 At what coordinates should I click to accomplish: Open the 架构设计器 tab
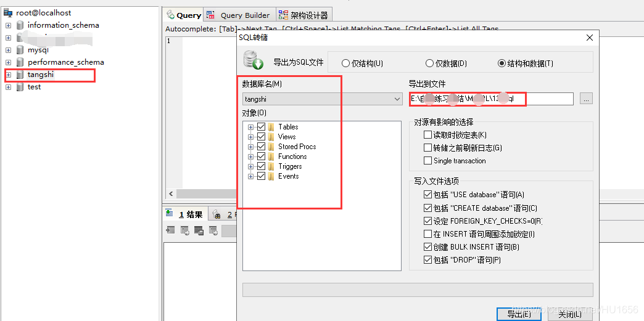[x=303, y=15]
